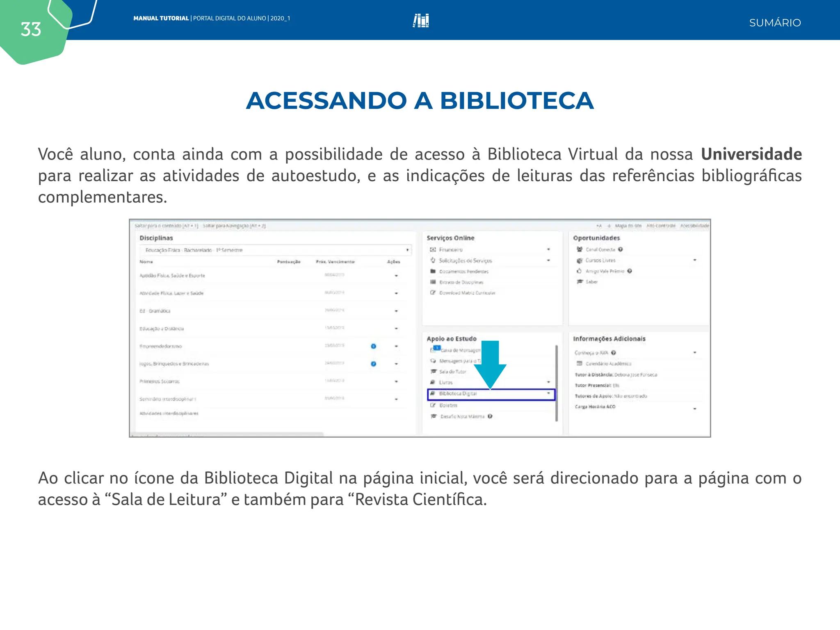
Task: Open the Acessibilidade link
Action: pos(694,226)
